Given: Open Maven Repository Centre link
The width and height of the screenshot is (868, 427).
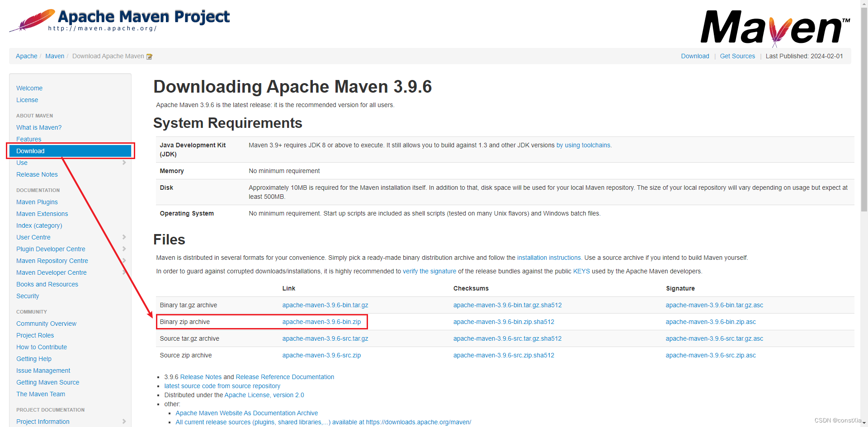Looking at the screenshot, I should point(52,261).
